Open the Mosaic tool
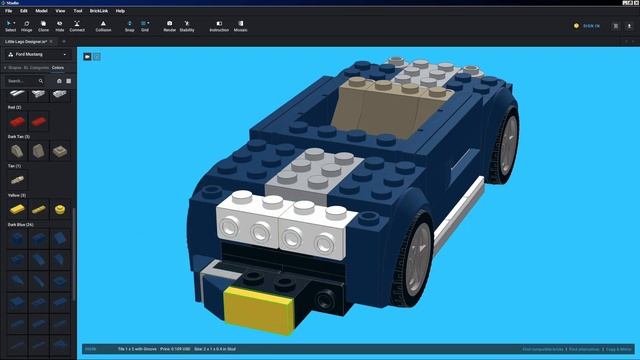 (240, 26)
